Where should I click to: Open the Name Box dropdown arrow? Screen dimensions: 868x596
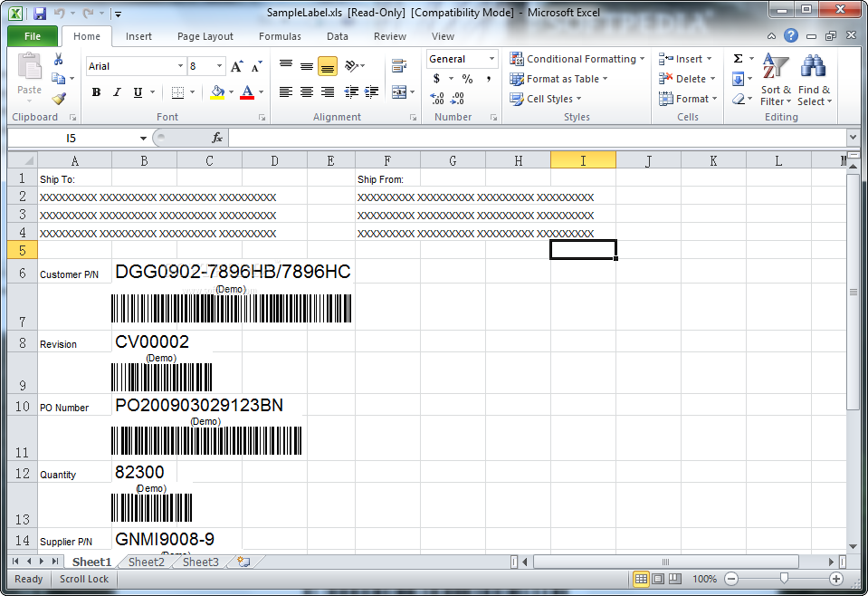click(143, 138)
